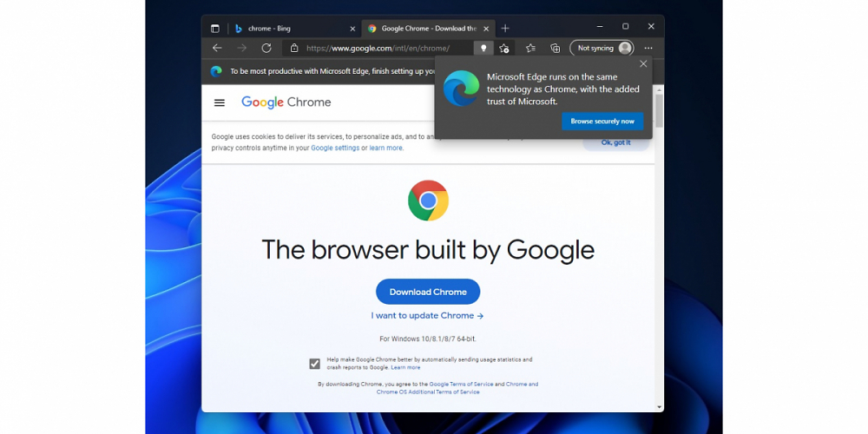This screenshot has width=868, height=434.
Task: Open the cookie notice learn more link
Action: click(386, 148)
